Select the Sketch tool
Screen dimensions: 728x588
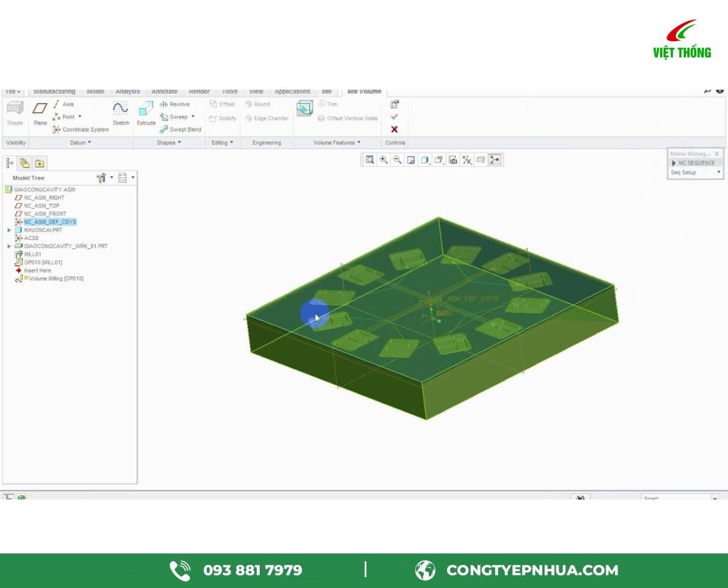point(120,113)
